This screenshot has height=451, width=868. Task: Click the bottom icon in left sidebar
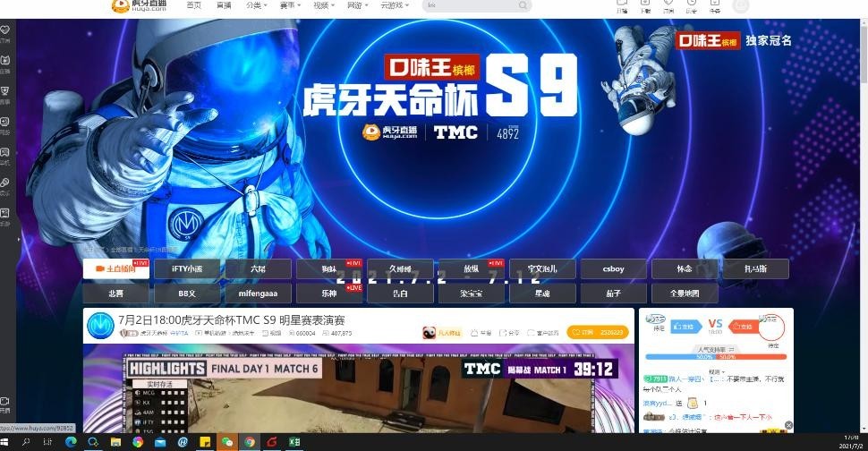tap(5, 401)
